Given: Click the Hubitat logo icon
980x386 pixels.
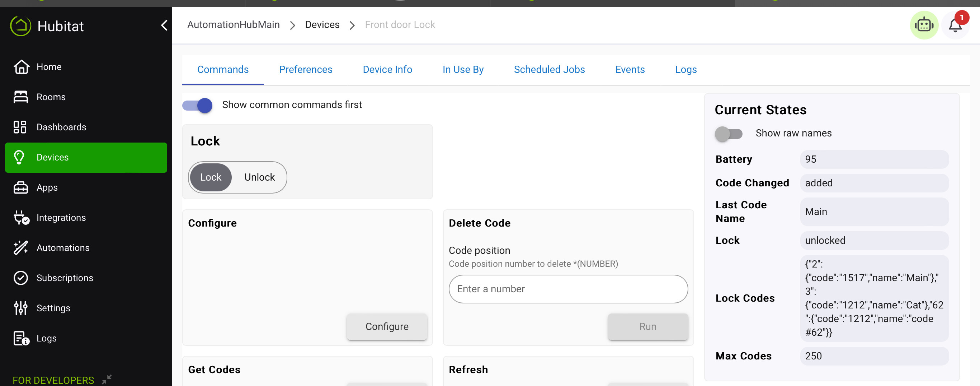Looking at the screenshot, I should click(x=20, y=26).
